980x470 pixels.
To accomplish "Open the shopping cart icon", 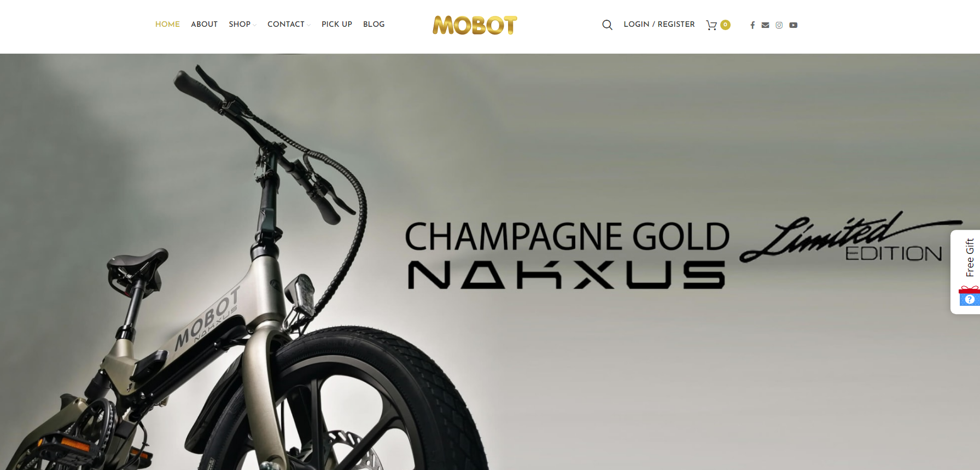I will click(x=711, y=25).
